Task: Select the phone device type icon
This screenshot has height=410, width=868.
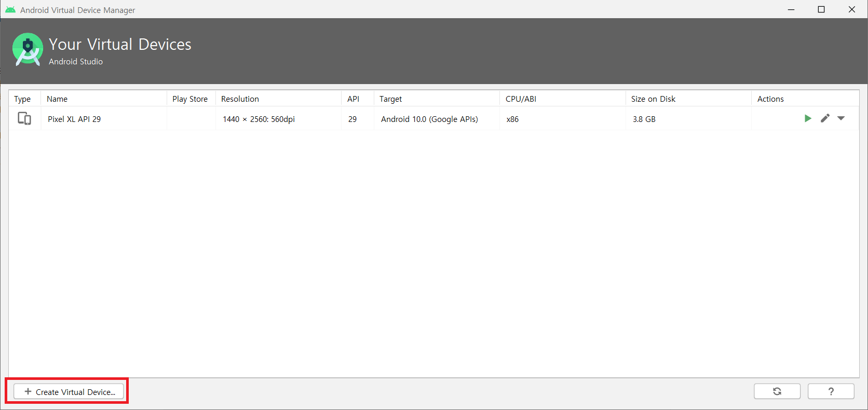Action: click(24, 119)
